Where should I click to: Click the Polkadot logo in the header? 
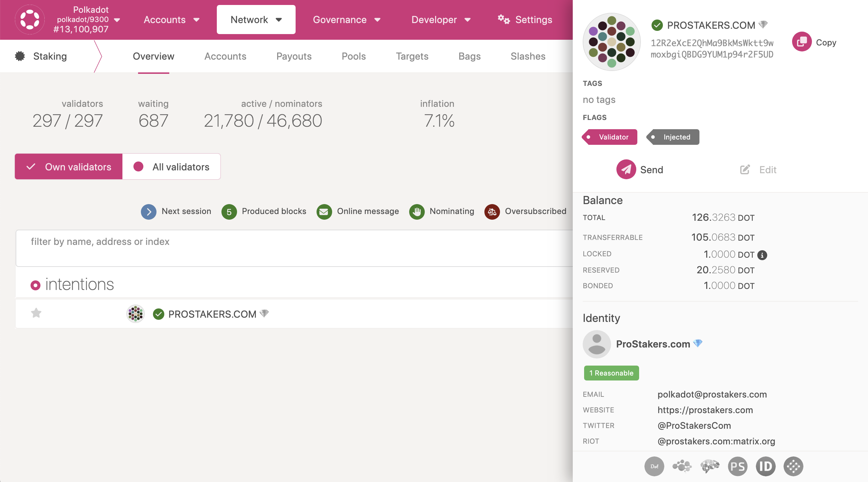[30, 20]
